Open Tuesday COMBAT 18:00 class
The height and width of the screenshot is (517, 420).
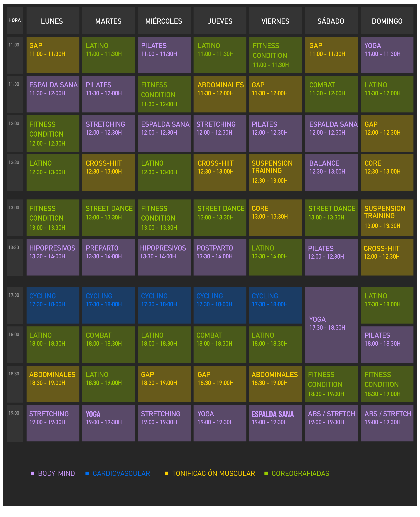click(x=108, y=345)
